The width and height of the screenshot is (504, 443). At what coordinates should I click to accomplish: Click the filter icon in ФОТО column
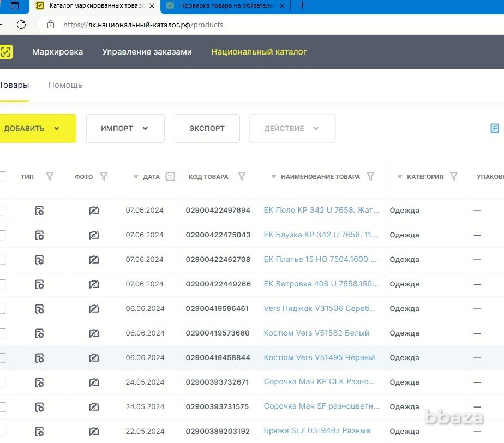pyautogui.click(x=104, y=176)
